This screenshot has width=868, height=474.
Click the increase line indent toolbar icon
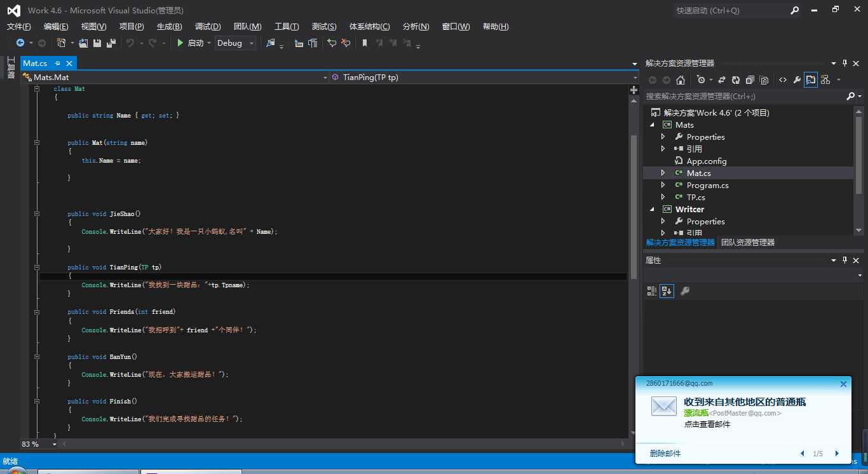coord(313,43)
